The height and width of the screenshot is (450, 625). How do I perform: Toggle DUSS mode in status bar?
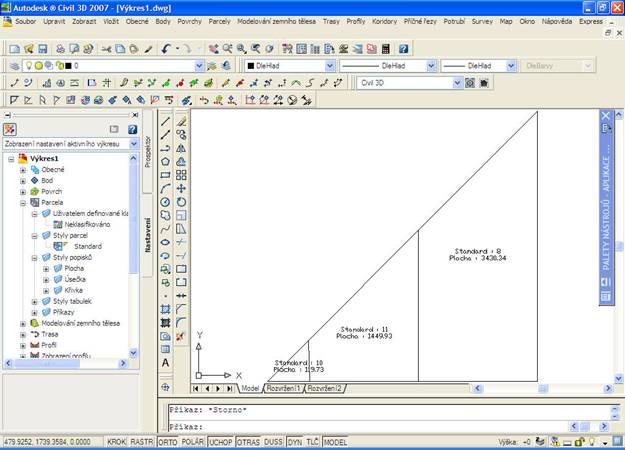(273, 442)
